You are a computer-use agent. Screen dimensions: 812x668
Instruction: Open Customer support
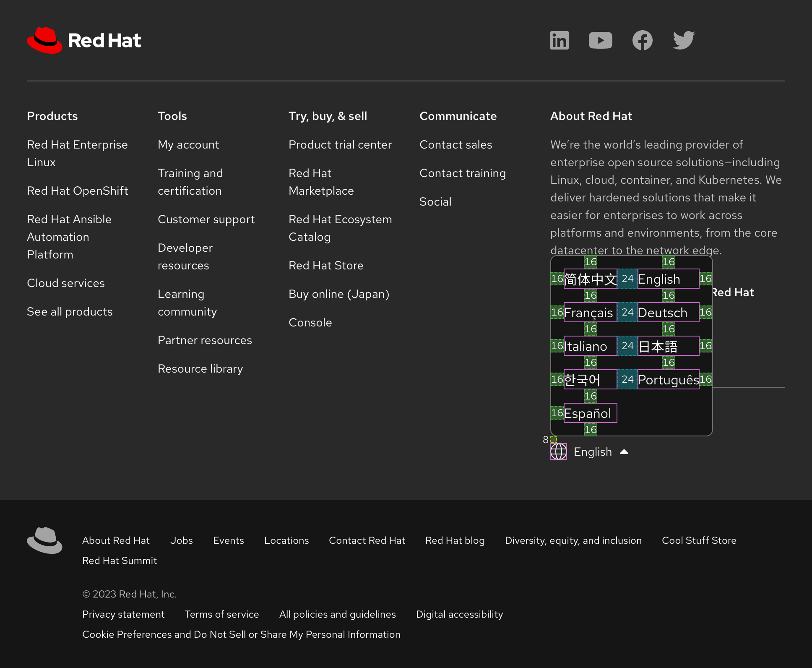pos(206,219)
